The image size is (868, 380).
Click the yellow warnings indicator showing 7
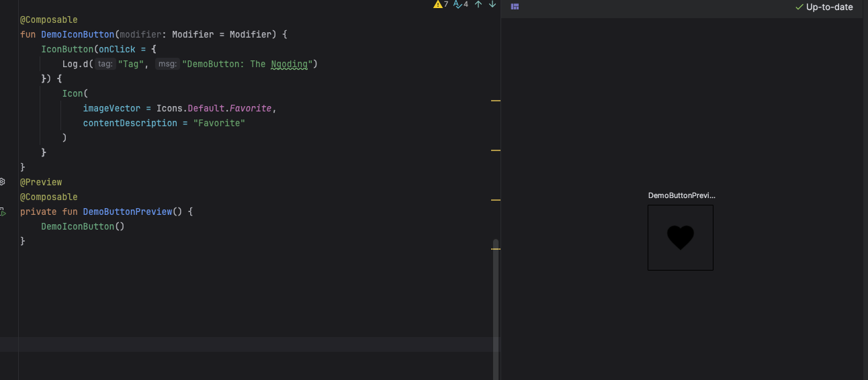(x=441, y=5)
